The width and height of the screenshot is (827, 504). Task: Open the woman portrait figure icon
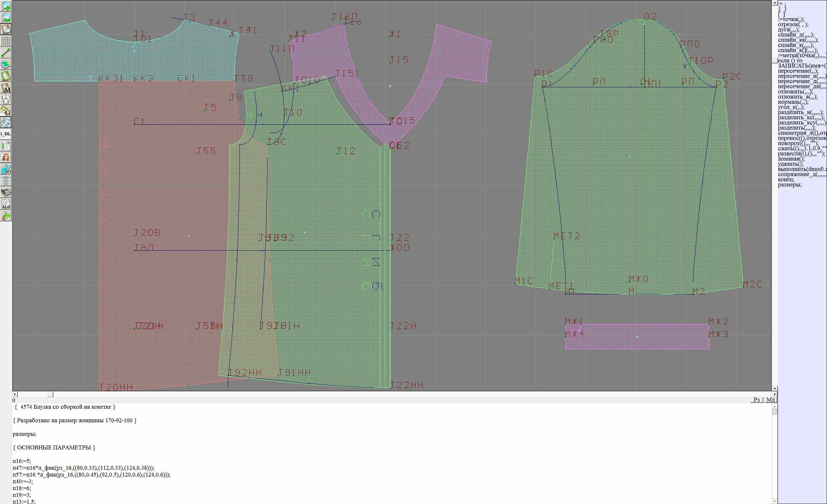[6, 157]
